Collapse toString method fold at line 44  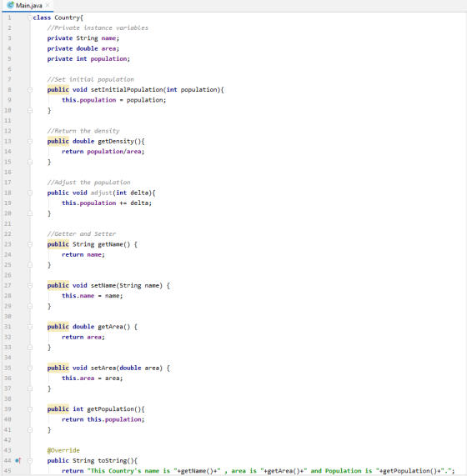30,460
